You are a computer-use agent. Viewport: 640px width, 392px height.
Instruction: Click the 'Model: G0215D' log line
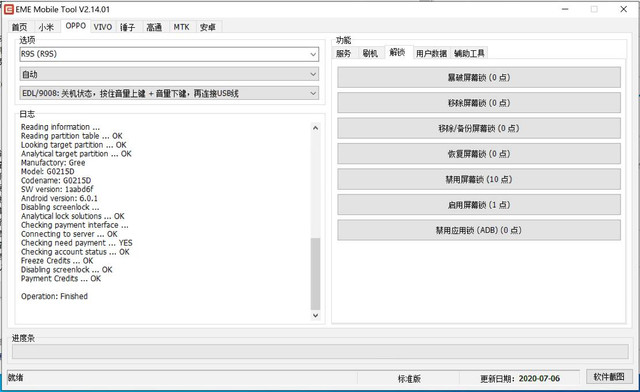(48, 172)
